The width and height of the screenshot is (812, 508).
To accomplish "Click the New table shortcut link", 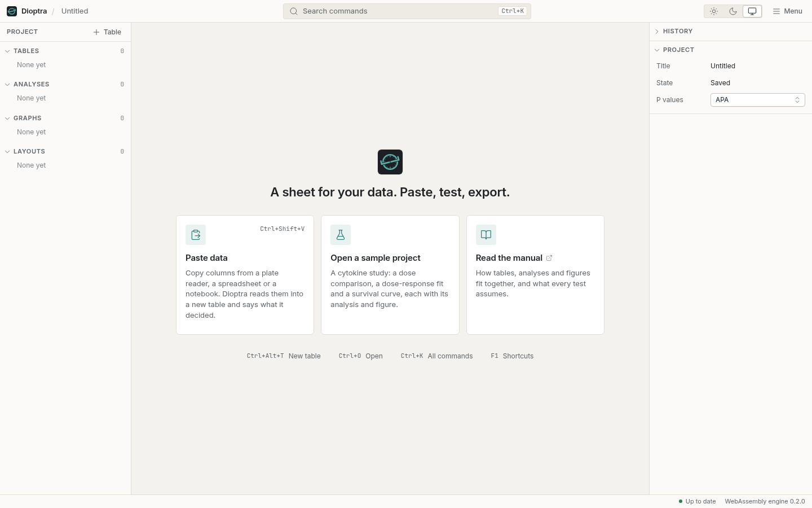I will [x=284, y=356].
